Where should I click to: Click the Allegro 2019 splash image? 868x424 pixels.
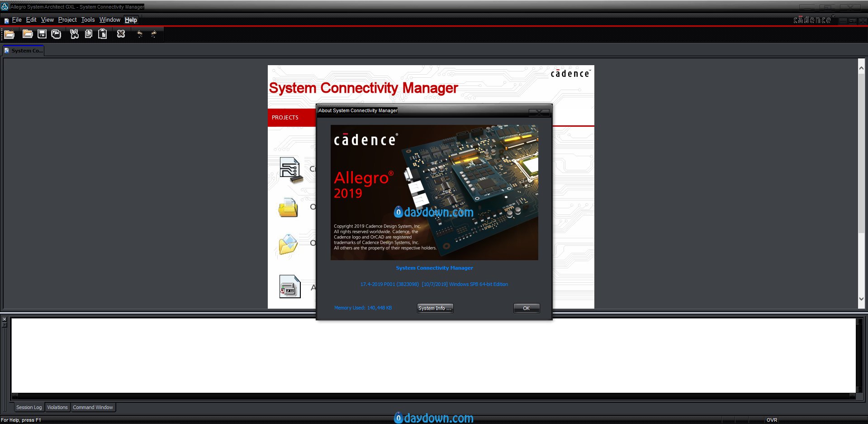[434, 192]
